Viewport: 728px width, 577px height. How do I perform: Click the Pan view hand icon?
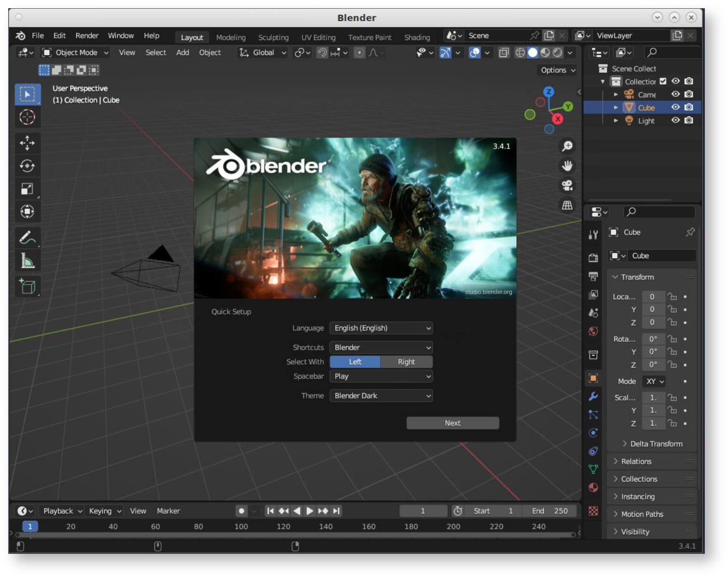567,166
